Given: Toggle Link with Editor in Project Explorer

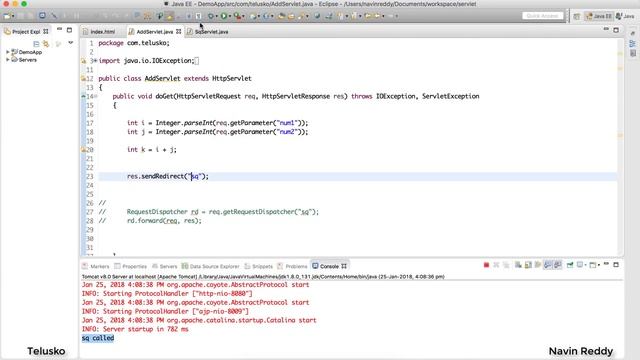Looking at the screenshot, I should pyautogui.click(x=46, y=44).
